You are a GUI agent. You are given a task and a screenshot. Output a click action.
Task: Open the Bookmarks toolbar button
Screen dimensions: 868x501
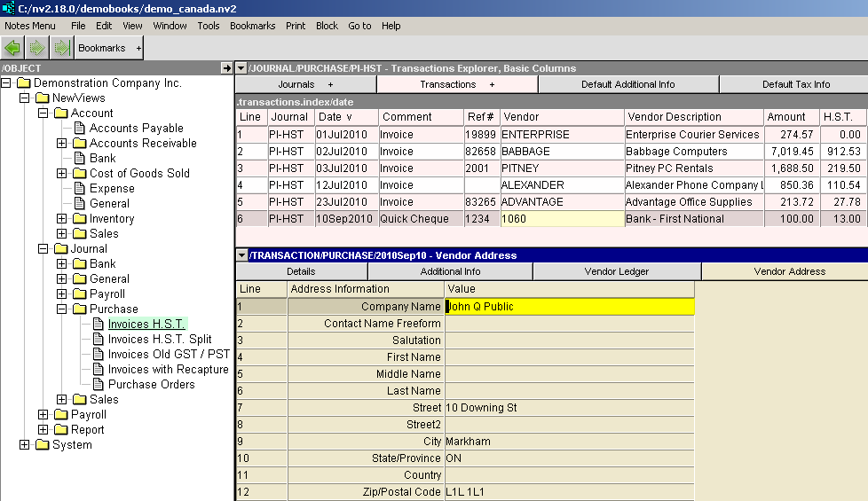102,48
